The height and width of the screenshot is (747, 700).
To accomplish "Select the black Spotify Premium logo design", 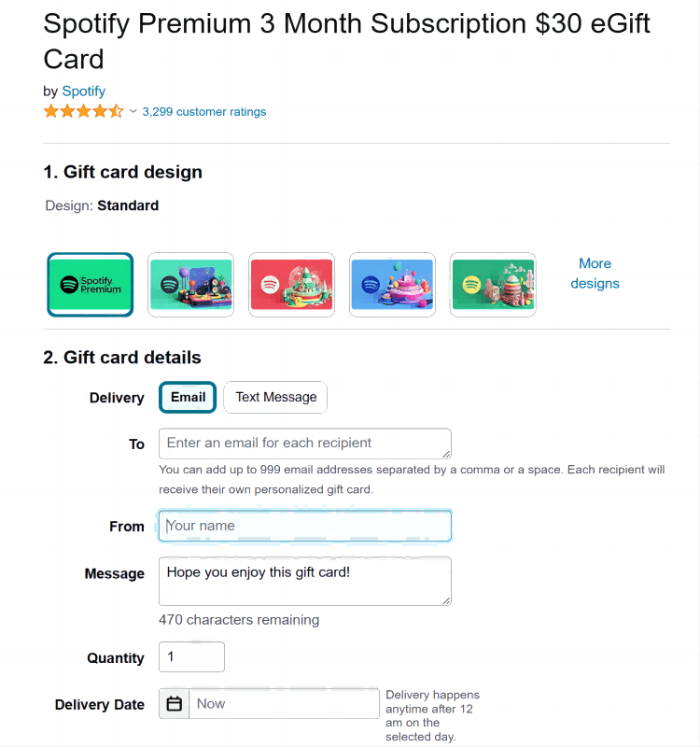I will coord(91,285).
